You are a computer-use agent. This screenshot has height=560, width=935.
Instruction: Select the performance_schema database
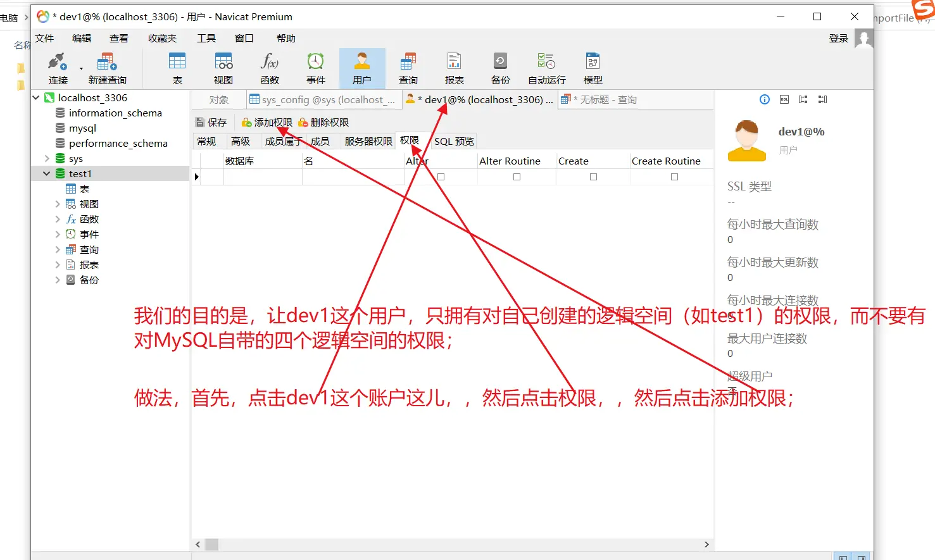[118, 143]
